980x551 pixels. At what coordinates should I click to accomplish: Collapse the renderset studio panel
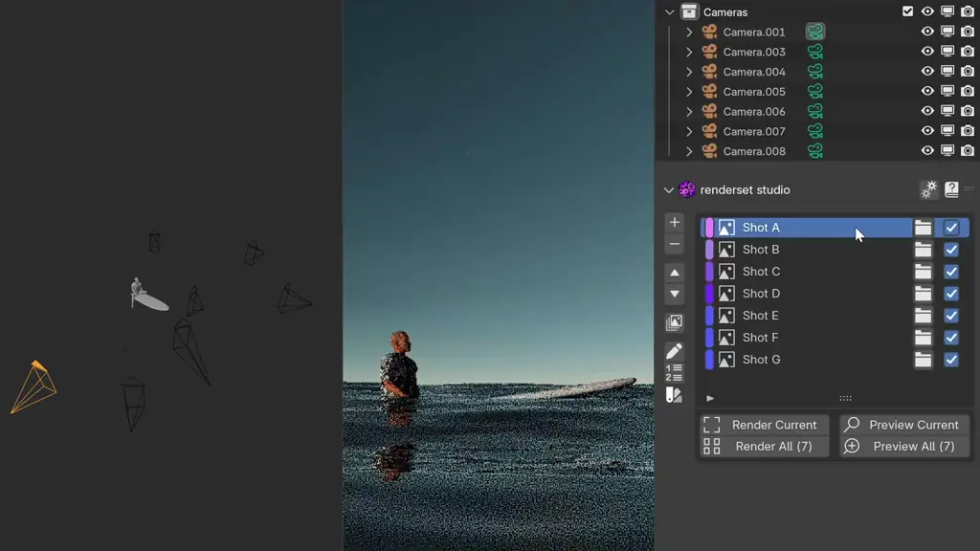[x=669, y=190]
